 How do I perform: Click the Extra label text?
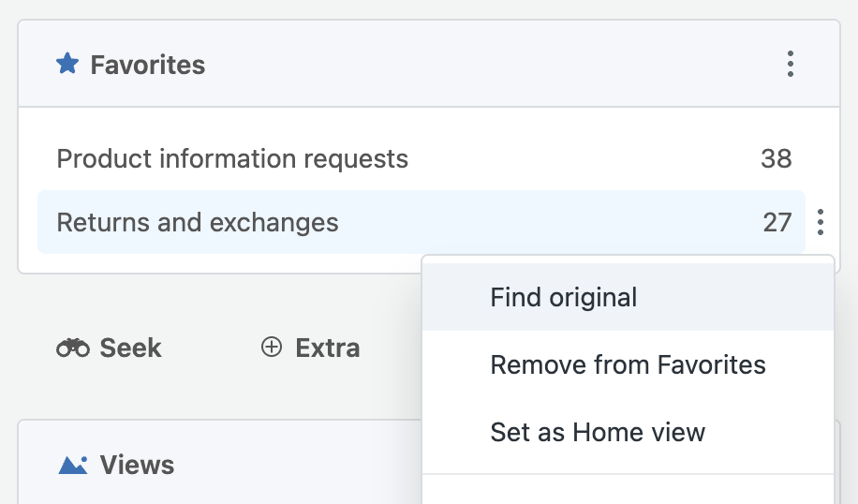pyautogui.click(x=328, y=348)
